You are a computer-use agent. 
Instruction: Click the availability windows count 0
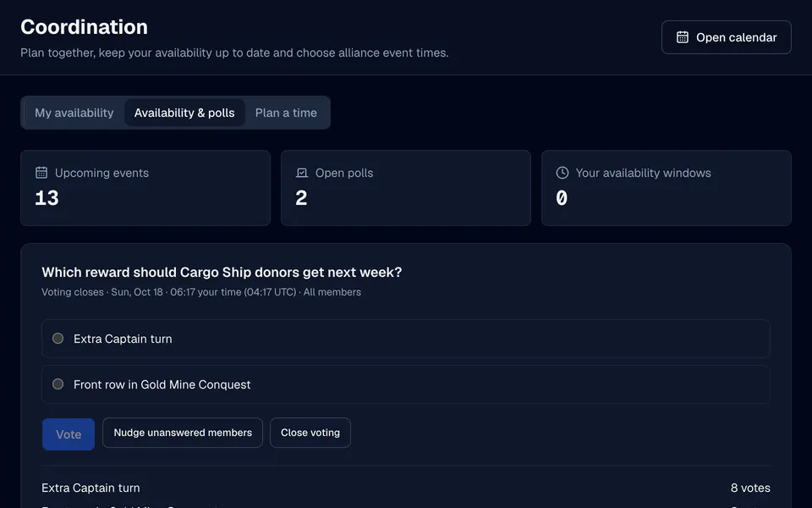[562, 198]
